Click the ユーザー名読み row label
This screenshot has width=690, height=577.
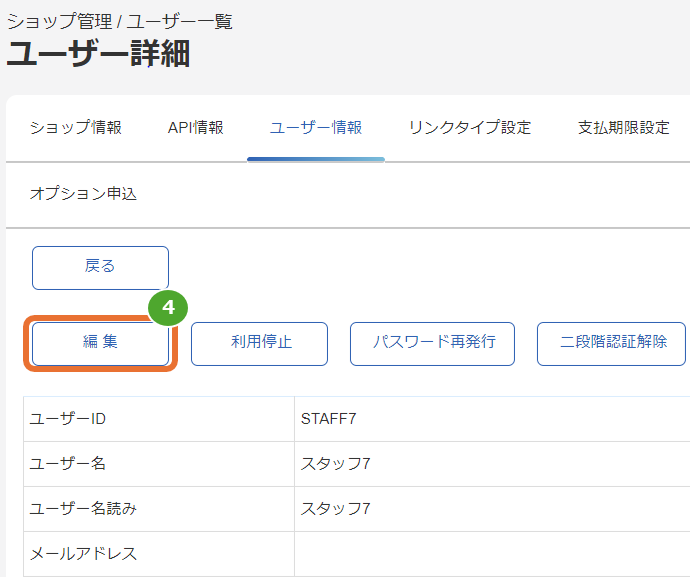tap(83, 508)
